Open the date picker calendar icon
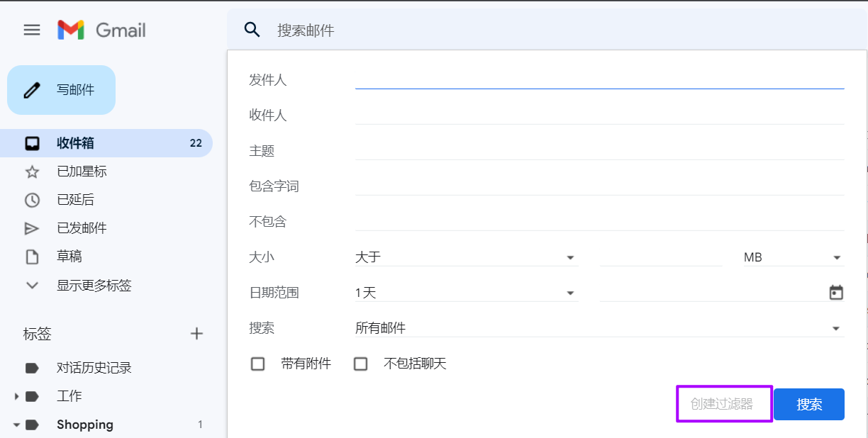Screen dimensions: 868x438 point(836,293)
